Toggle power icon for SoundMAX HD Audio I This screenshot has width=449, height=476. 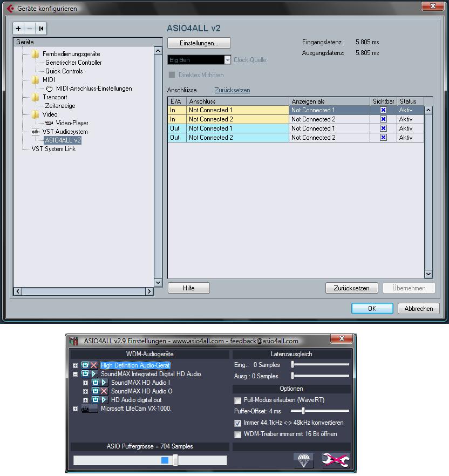coord(96,383)
